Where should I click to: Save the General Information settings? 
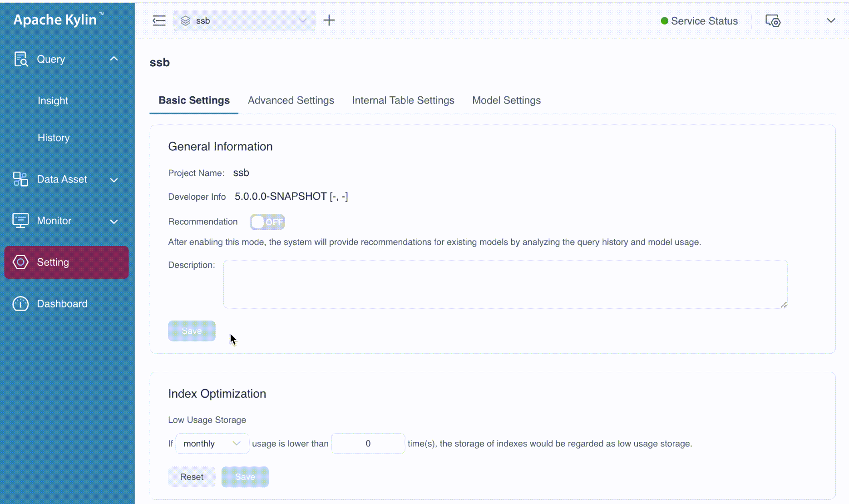(192, 331)
